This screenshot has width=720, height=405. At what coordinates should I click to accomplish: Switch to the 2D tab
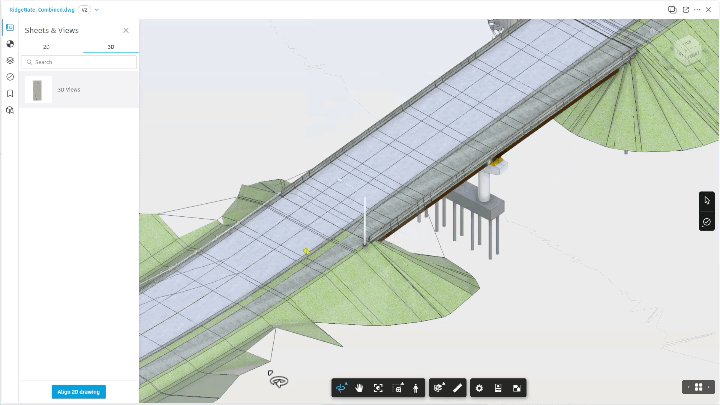click(46, 47)
